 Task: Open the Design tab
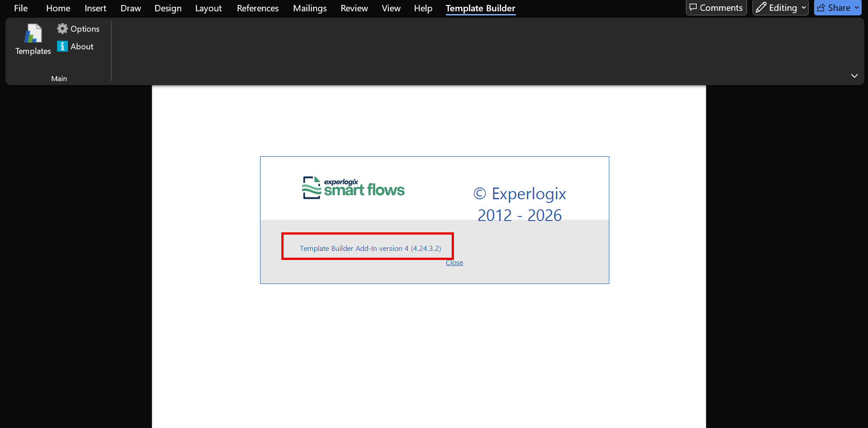(168, 8)
